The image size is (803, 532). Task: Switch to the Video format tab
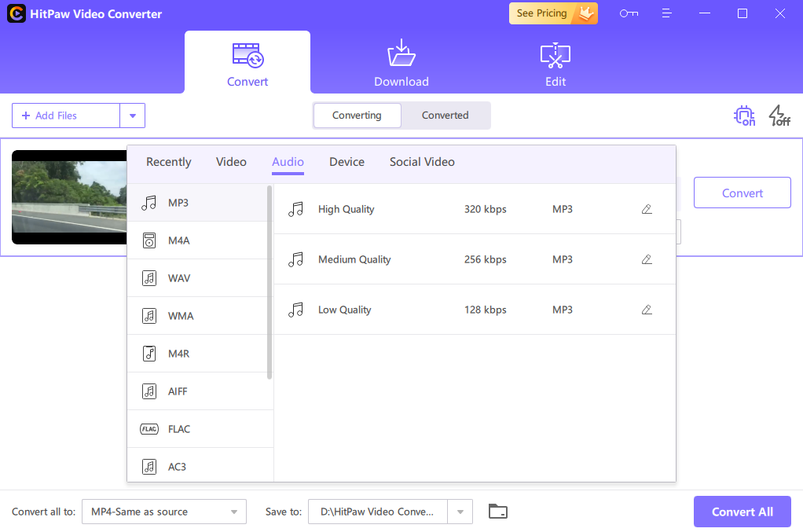coord(231,162)
